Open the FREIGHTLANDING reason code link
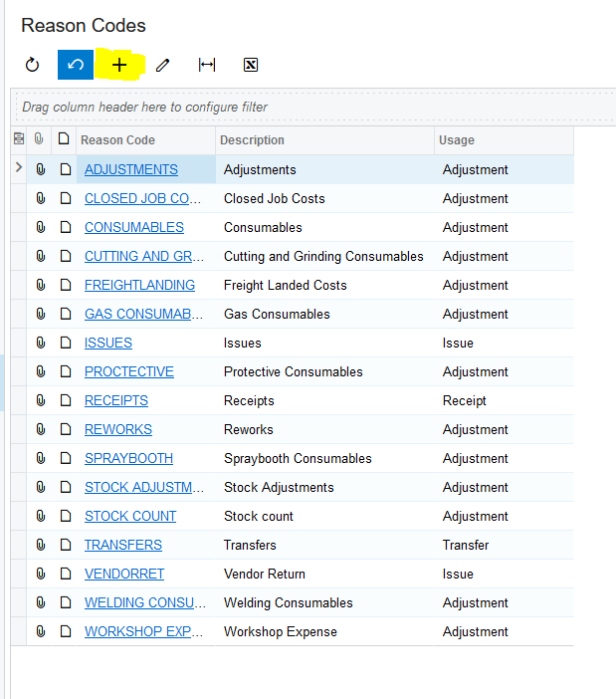 (139, 285)
